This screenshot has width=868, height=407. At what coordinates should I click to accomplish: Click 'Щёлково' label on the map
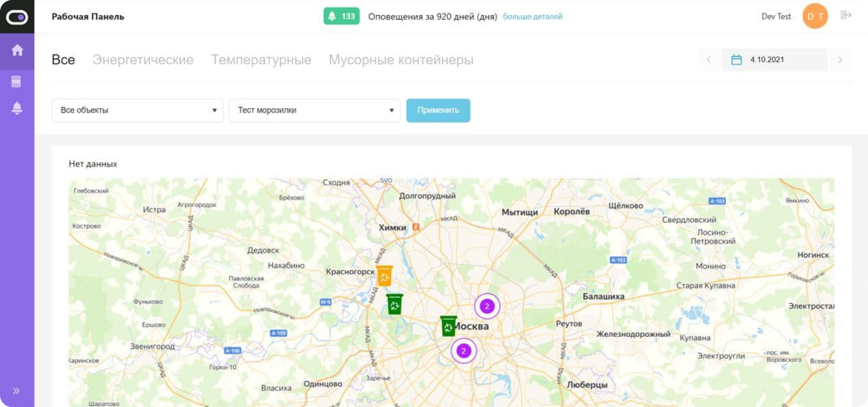626,205
